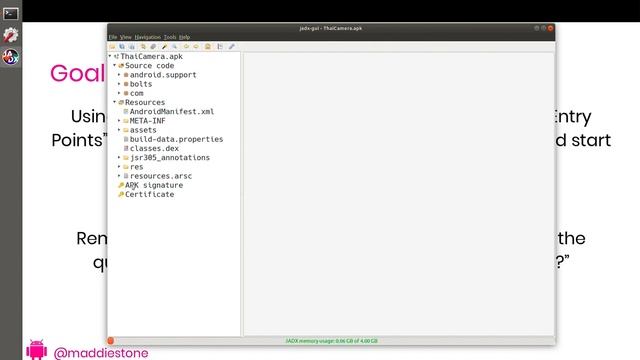
Task: Open the Terminal icon in the dock
Action: (11, 13)
